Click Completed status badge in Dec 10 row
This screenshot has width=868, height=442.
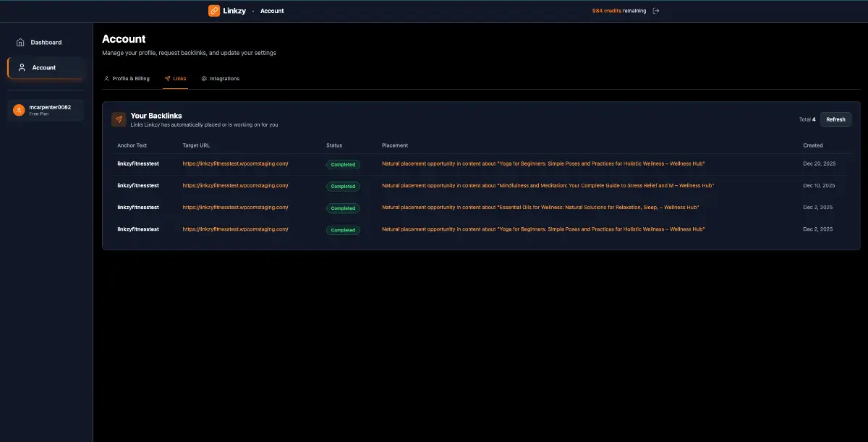pos(343,186)
